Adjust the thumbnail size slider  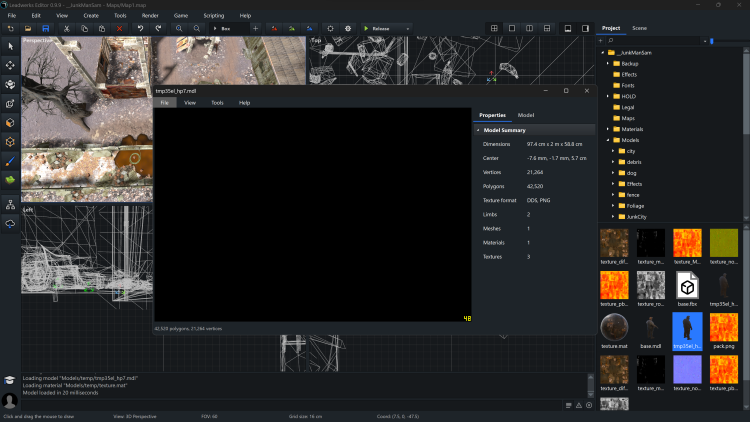pyautogui.click(x=712, y=41)
